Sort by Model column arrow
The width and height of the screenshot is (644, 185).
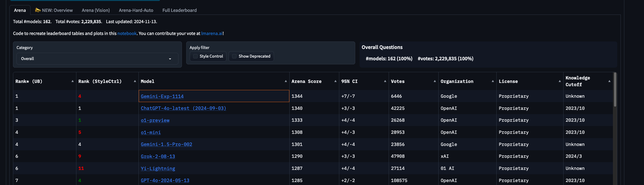286,81
